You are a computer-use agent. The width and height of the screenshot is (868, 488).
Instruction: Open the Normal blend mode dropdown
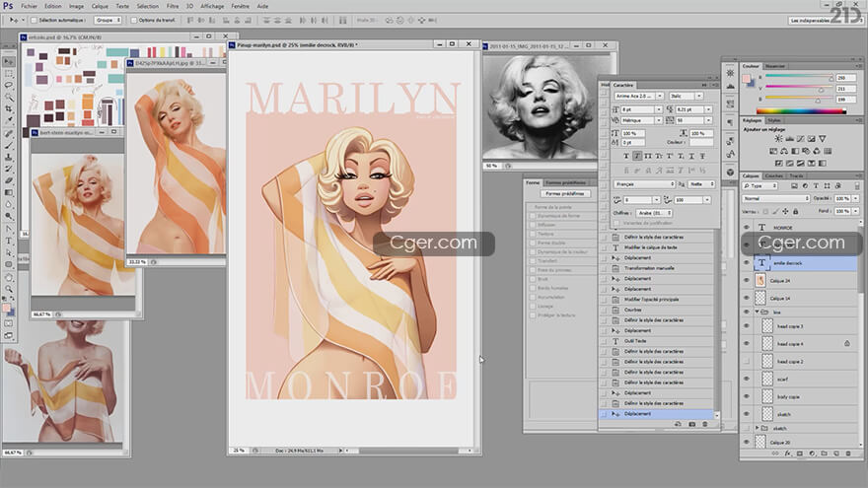776,198
